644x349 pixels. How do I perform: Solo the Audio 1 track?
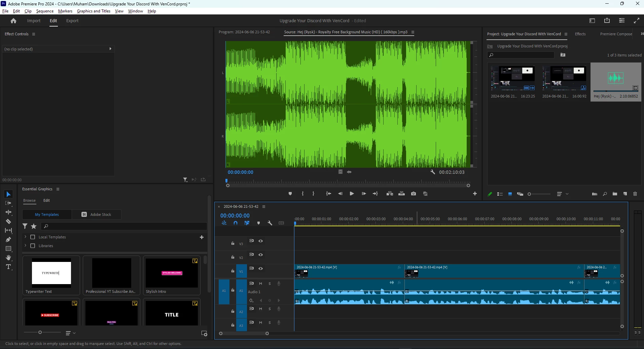[x=270, y=284]
